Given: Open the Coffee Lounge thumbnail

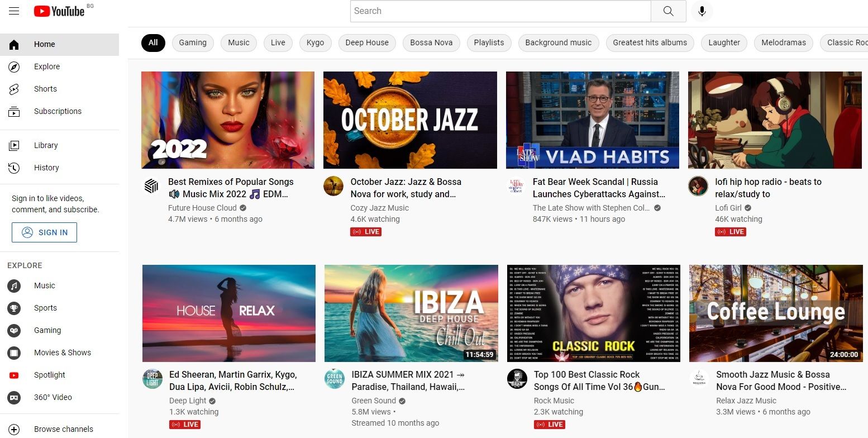Looking at the screenshot, I should 776,313.
